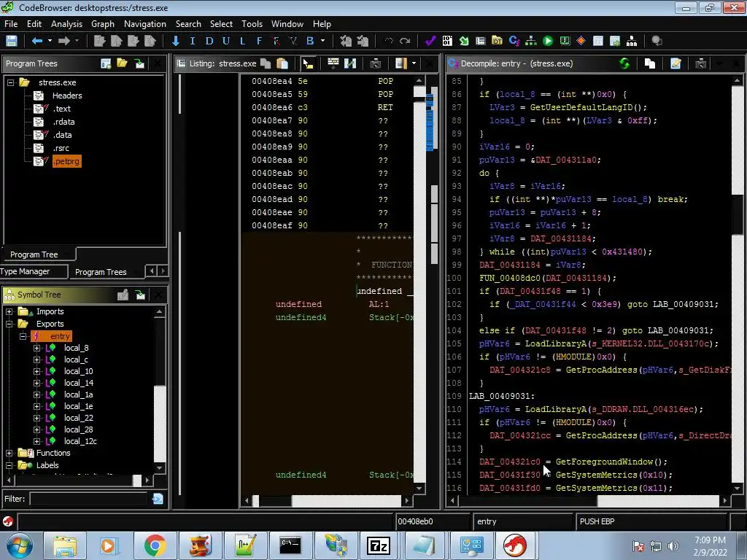Collapse Exports in Symbol Tree

click(x=9, y=324)
